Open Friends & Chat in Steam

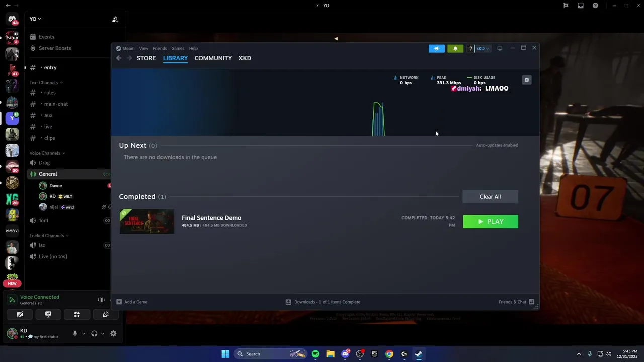pos(516,302)
